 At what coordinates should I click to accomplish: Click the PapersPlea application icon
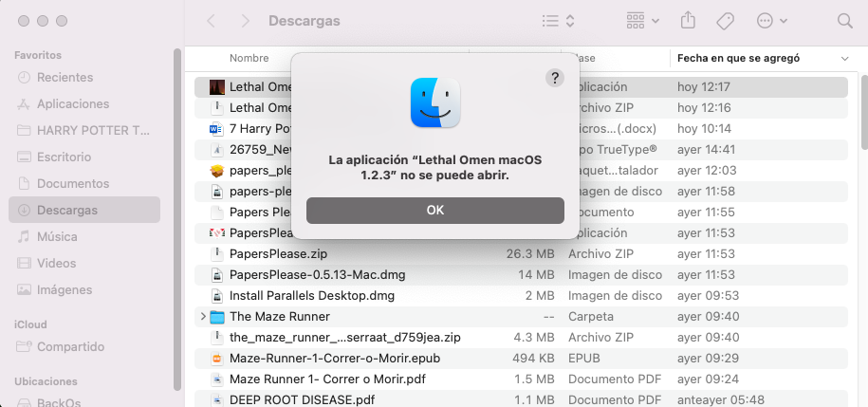coord(217,233)
